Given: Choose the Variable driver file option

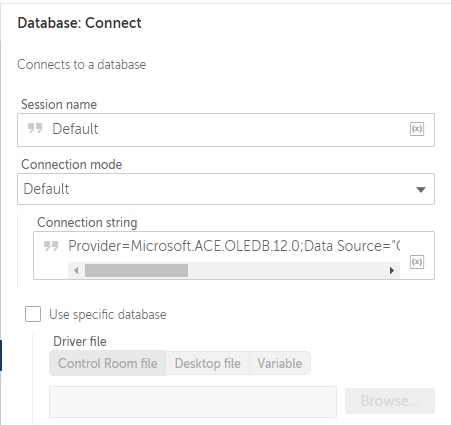Looking at the screenshot, I should (280, 363).
